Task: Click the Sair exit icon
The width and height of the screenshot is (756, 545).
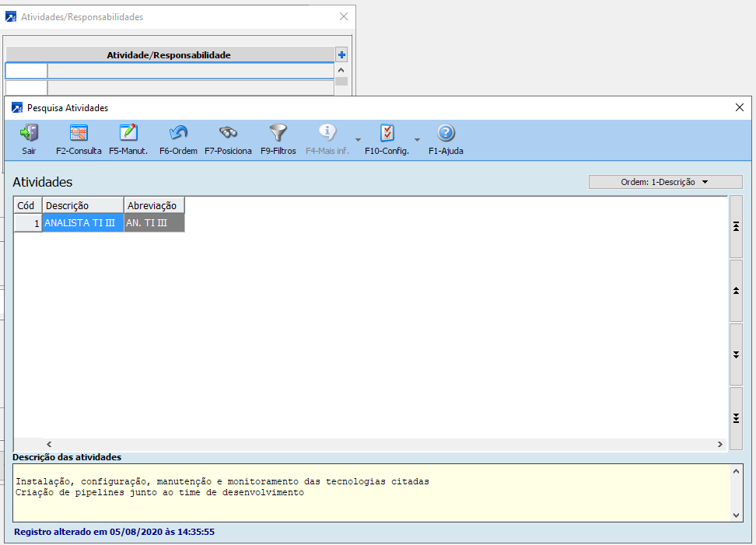Action: coord(29,133)
